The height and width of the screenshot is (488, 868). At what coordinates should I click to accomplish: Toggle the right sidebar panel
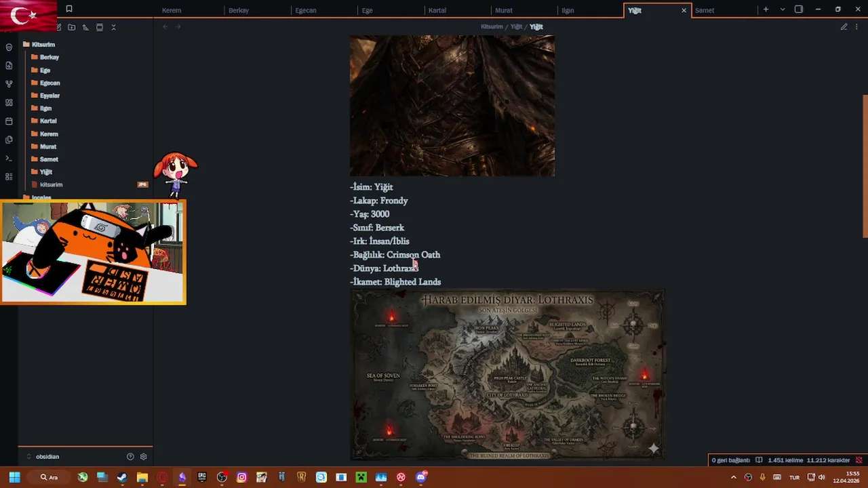click(799, 9)
